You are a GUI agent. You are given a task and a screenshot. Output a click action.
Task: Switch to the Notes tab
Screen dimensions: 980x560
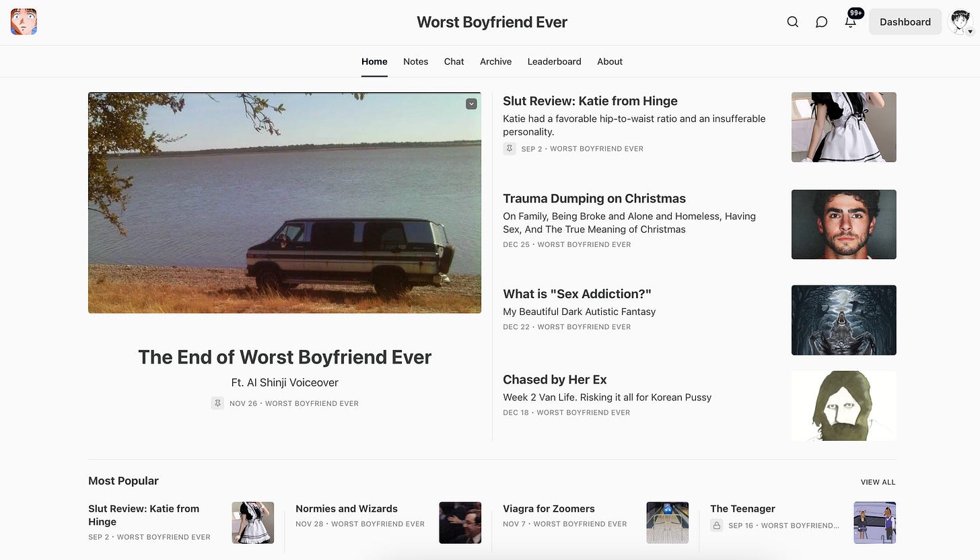click(415, 61)
